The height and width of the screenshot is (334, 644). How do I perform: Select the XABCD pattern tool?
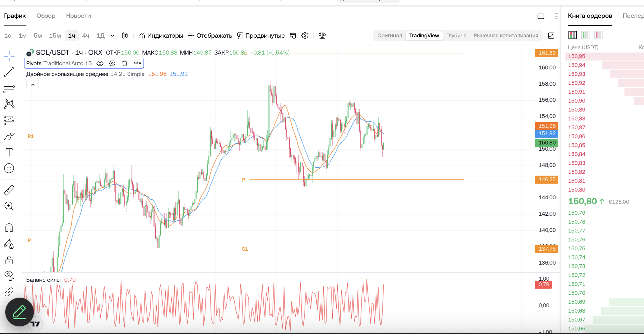tap(9, 104)
